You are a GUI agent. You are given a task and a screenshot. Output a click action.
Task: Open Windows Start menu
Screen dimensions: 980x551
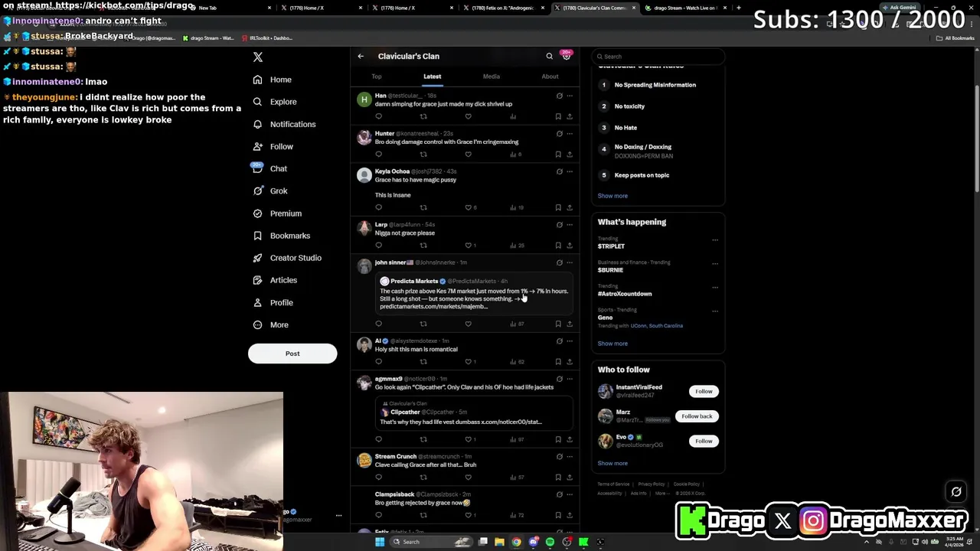(380, 542)
